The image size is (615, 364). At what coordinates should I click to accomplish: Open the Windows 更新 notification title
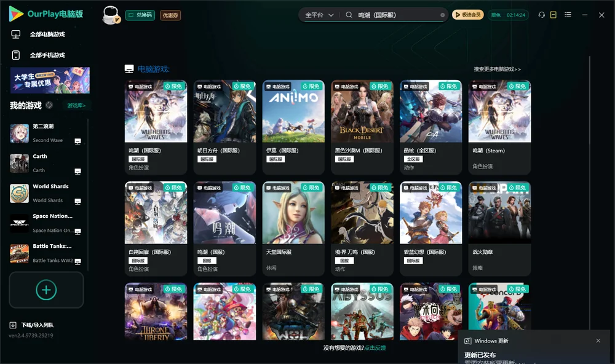click(x=491, y=341)
